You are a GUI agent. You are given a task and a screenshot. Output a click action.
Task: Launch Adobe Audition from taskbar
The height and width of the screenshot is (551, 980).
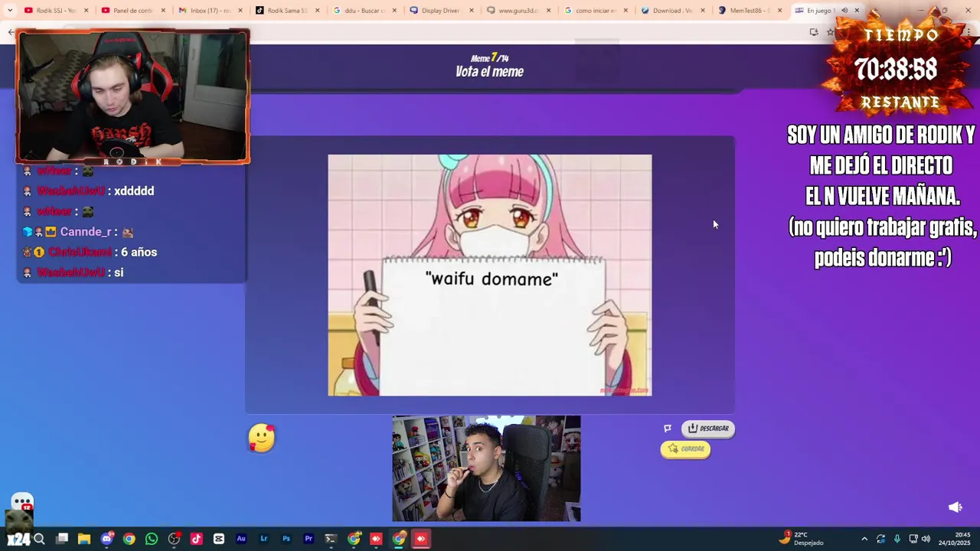(x=241, y=540)
